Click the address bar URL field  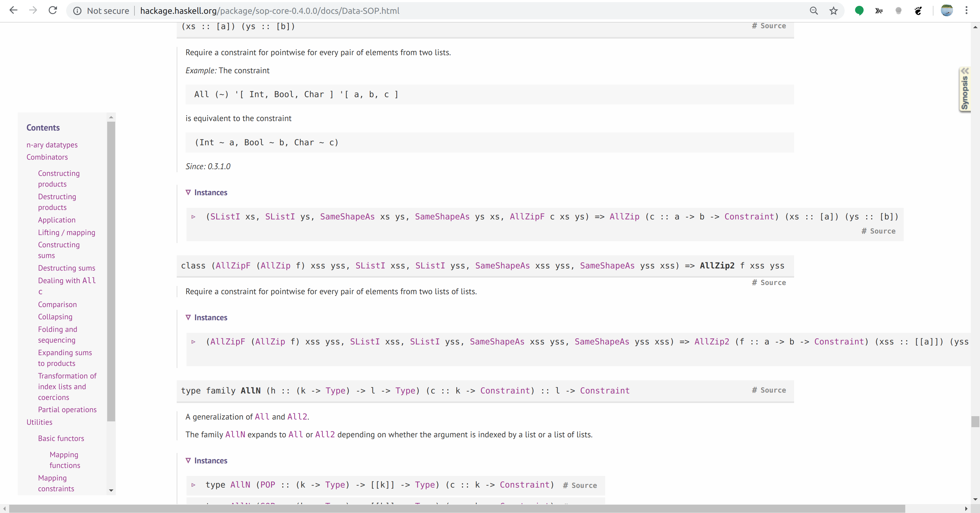(x=269, y=11)
